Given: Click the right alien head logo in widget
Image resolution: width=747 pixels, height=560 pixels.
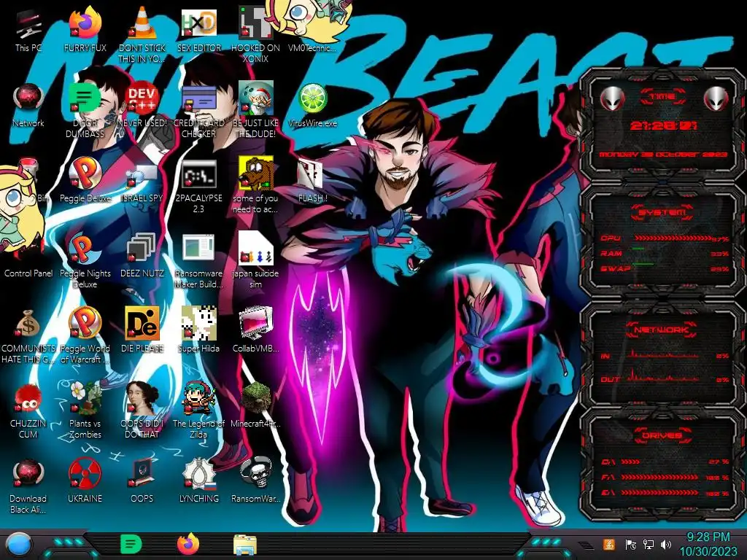Looking at the screenshot, I should tap(716, 98).
